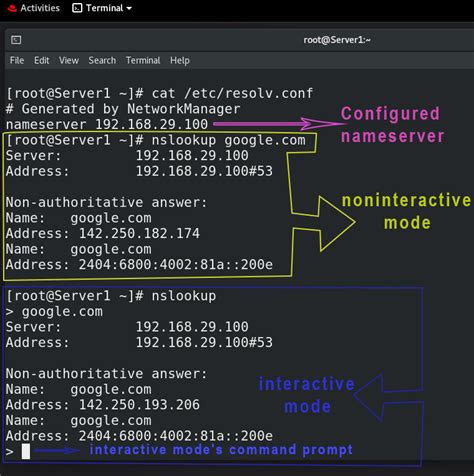This screenshot has height=476, width=474.
Task: Open the File menu
Action: tap(17, 60)
